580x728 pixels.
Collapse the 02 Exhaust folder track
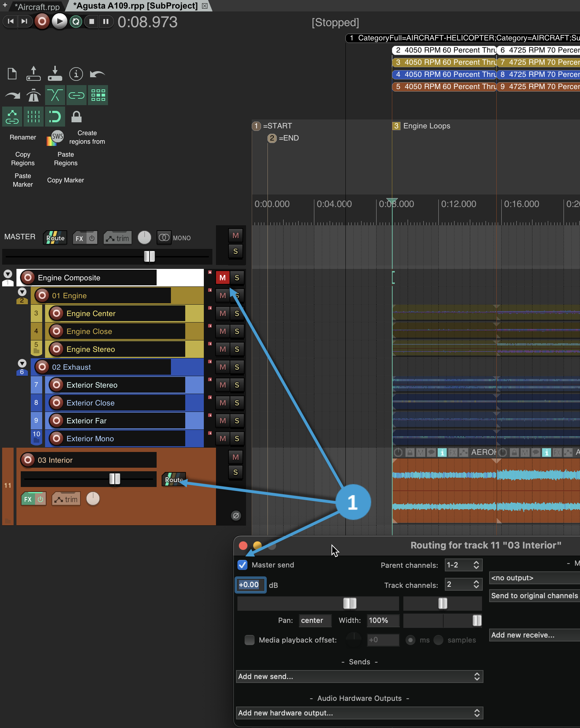click(x=22, y=364)
